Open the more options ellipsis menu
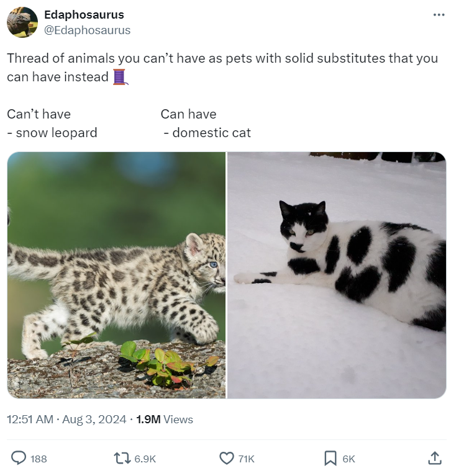Viewport: 451px width, 476px height. tap(439, 15)
